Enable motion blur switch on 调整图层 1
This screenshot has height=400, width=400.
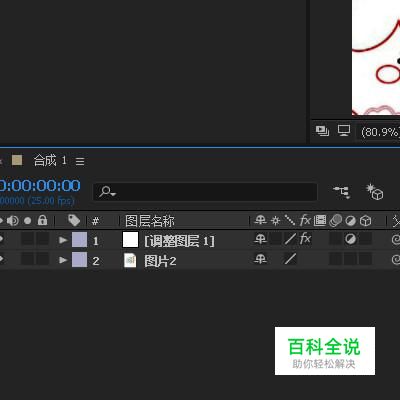(x=335, y=239)
